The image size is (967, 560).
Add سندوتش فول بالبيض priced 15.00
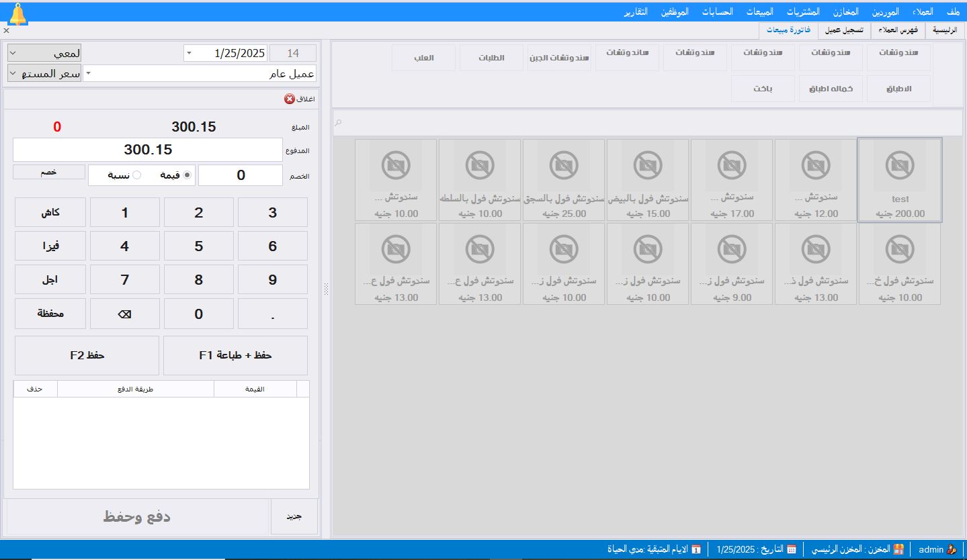pos(648,180)
